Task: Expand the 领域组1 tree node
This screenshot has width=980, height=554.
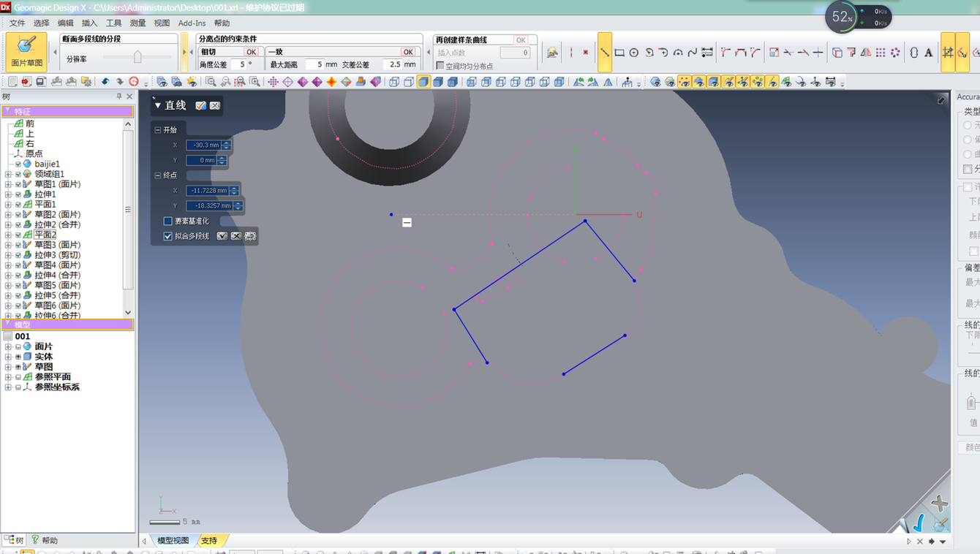Action: pos(8,175)
